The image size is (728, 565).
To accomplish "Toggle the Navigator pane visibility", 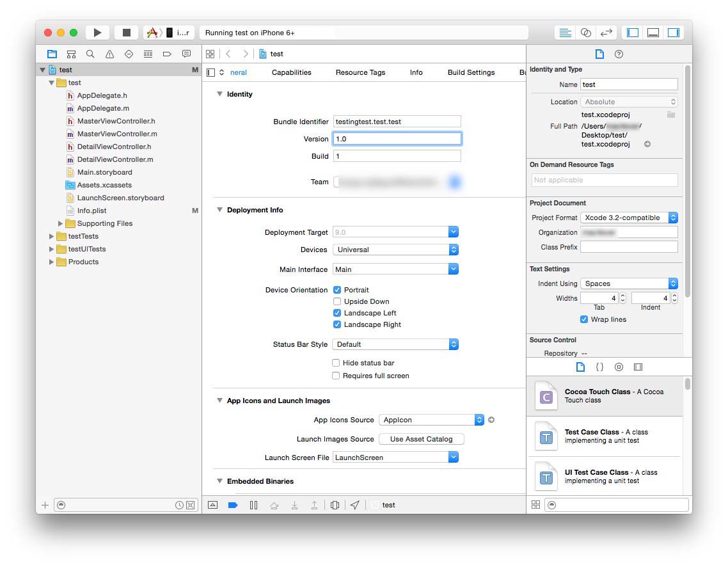I will (x=632, y=33).
